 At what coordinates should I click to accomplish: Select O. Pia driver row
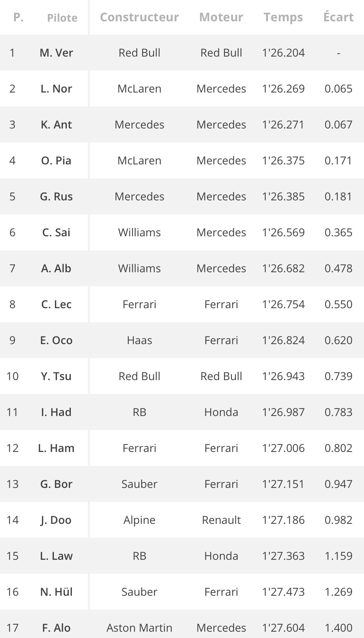(182, 160)
